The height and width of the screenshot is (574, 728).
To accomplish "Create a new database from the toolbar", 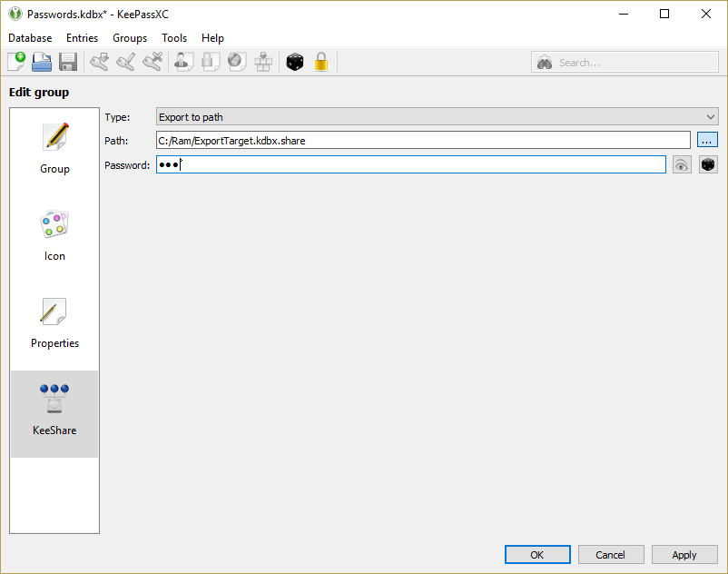I will point(15,61).
